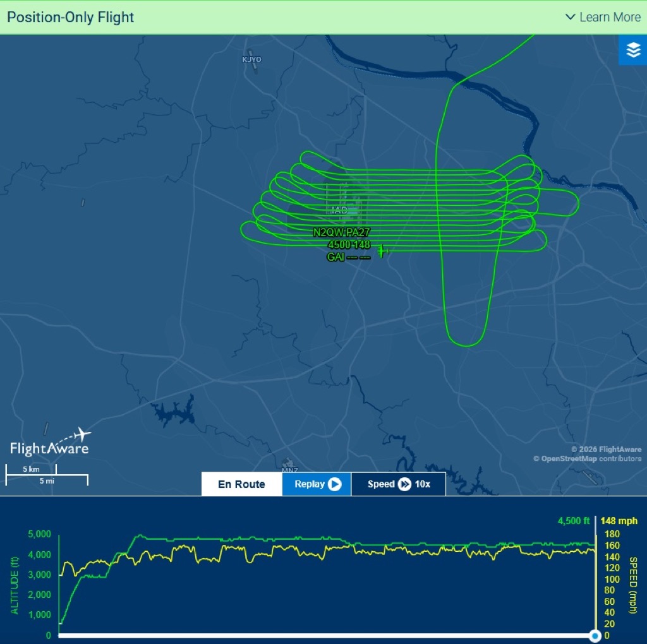Click the timeline slider handle
The width and height of the screenshot is (647, 644).
[x=594, y=636]
